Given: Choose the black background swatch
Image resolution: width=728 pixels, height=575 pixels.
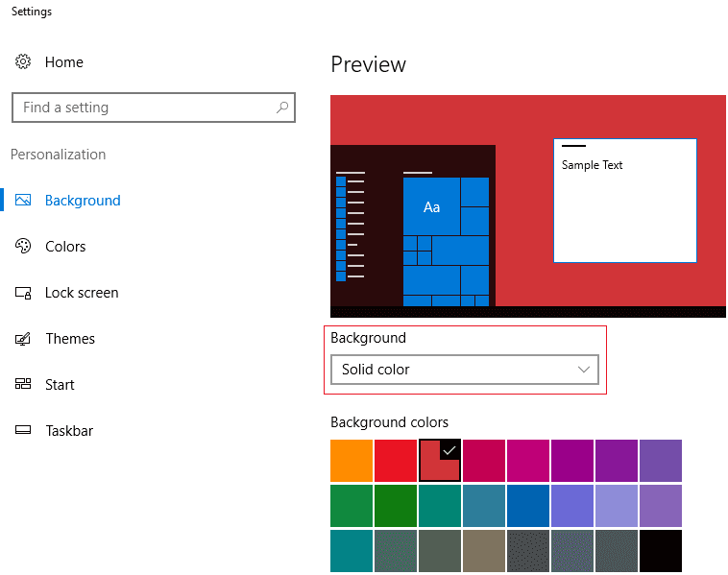Looking at the screenshot, I should [661, 551].
